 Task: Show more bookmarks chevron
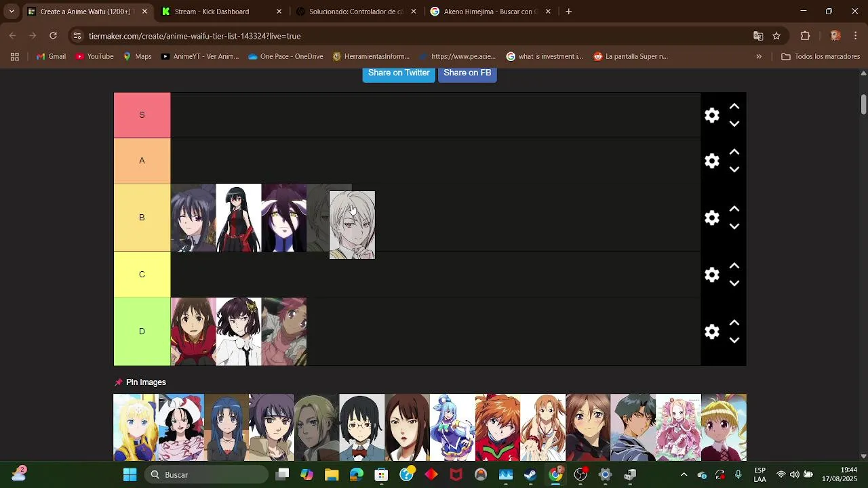[x=759, y=56]
